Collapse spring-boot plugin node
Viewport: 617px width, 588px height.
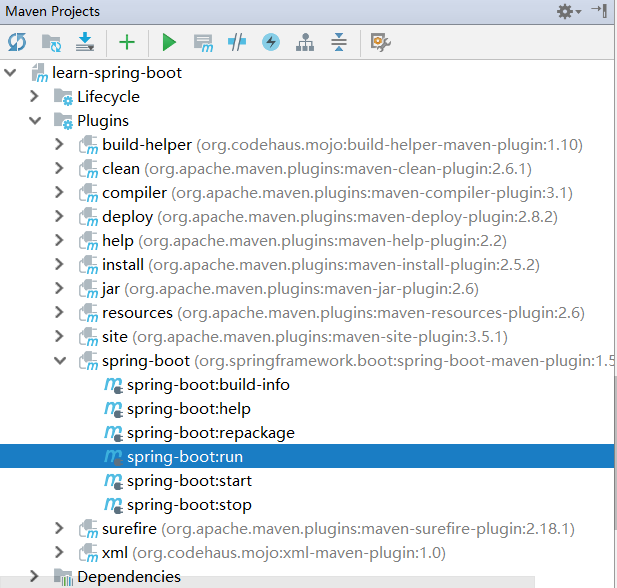(60, 361)
